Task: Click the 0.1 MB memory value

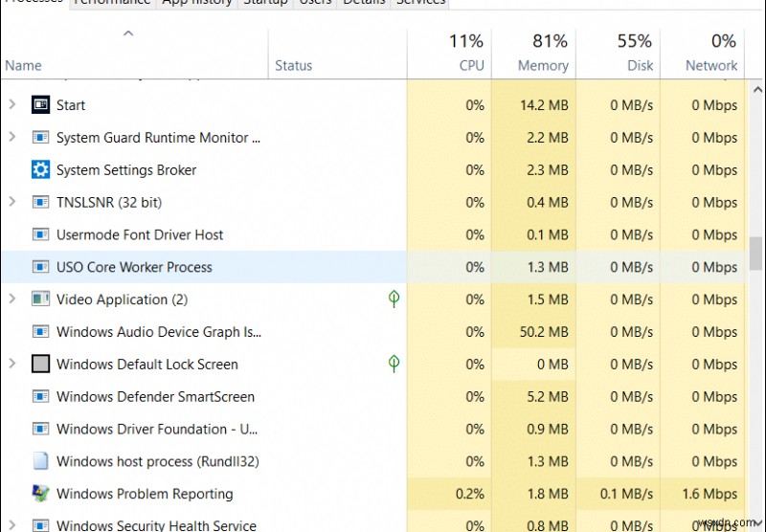Action: [547, 234]
